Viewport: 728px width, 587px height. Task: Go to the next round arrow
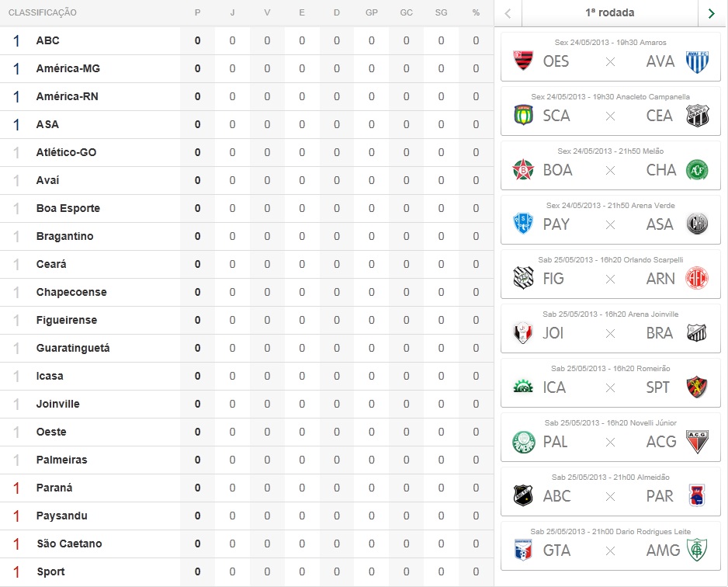(x=711, y=13)
